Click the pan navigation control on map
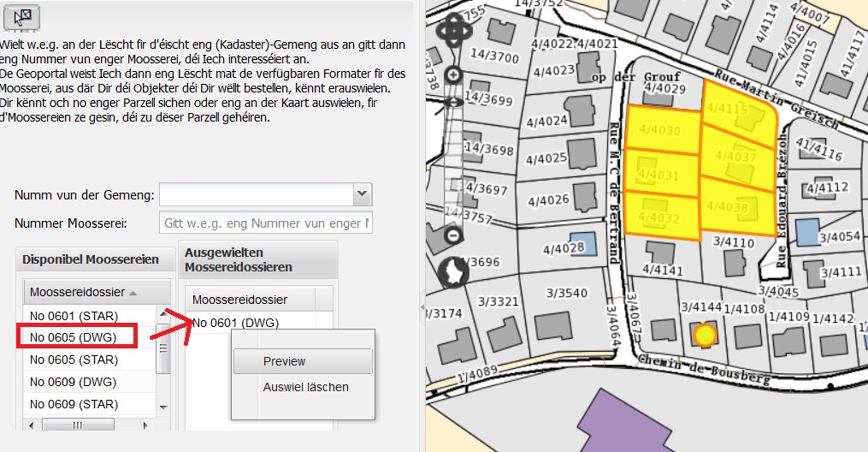The image size is (868, 452). click(x=452, y=33)
